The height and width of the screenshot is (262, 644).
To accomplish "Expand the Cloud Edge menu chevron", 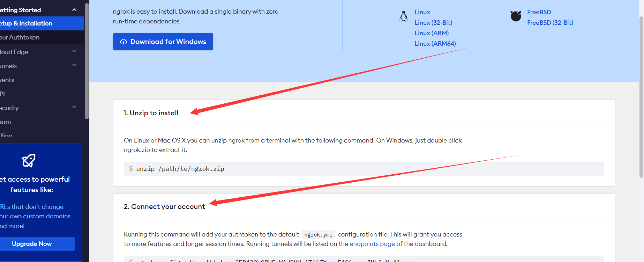I will (x=74, y=51).
